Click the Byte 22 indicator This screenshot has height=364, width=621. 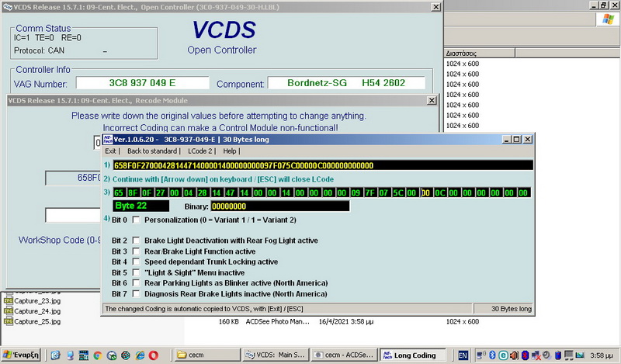(141, 206)
